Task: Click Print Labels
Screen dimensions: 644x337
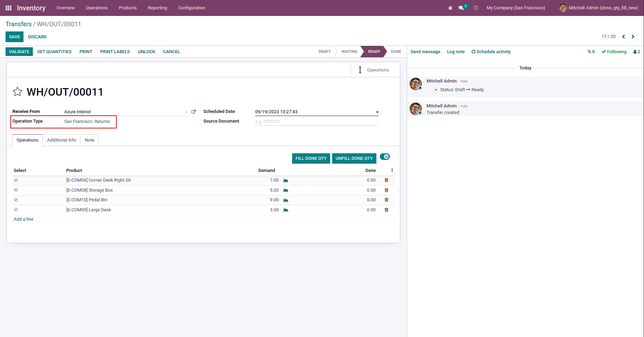Action: tap(115, 52)
